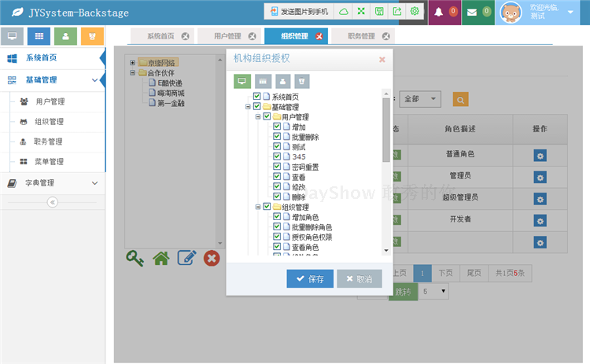Click the gear icon in 普通角色 row
Image resolution: width=590 pixels, height=364 pixels.
540,156
